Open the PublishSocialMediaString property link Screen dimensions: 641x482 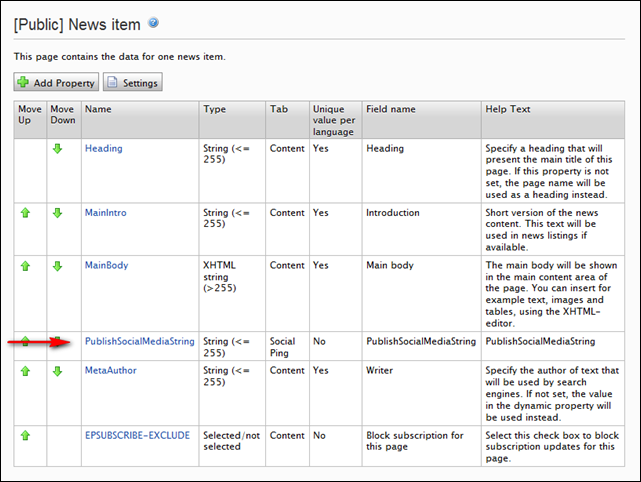coord(137,341)
